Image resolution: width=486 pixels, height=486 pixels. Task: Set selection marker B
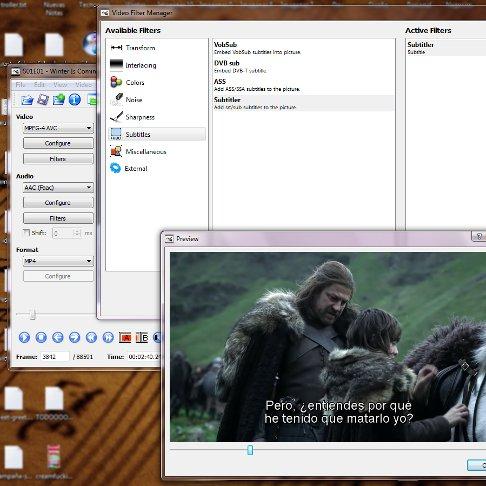pyautogui.click(x=142, y=338)
